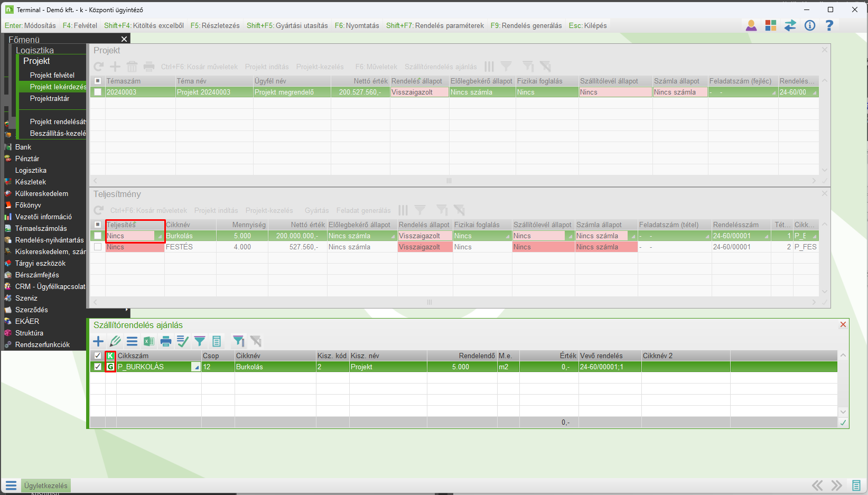Click F9: Rendelés generálás command
Image resolution: width=868 pixels, height=495 pixels.
coord(526,25)
